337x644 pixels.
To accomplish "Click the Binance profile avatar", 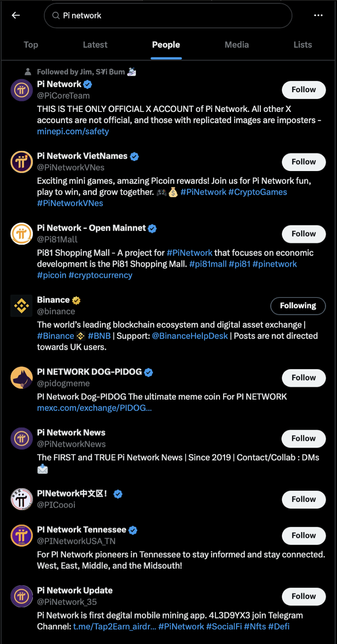I will 21,305.
